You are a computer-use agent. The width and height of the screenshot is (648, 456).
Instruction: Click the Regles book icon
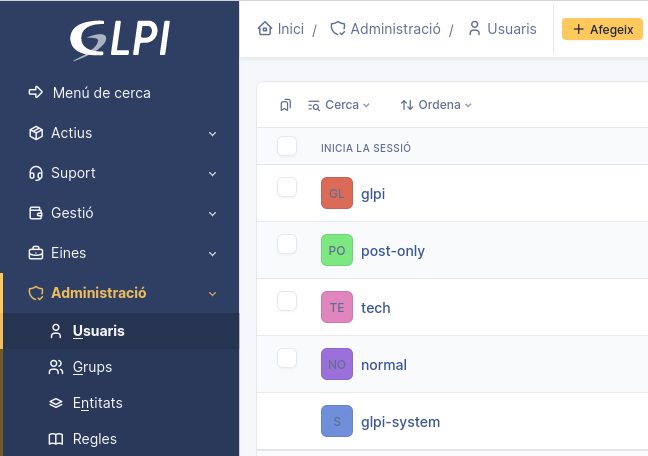[56, 439]
